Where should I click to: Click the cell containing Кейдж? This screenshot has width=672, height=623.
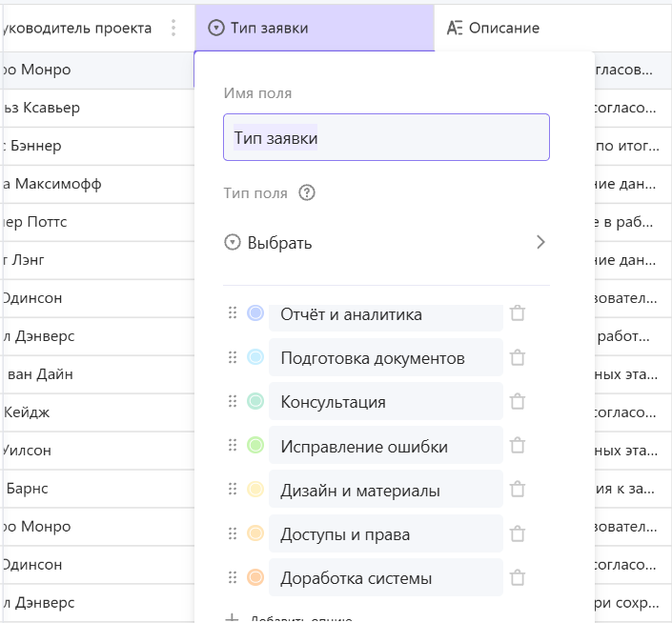97,412
